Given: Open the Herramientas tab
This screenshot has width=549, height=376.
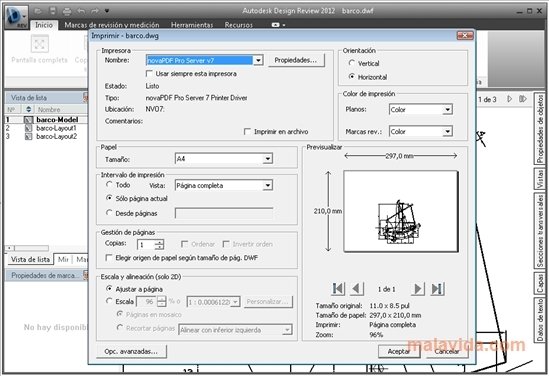Looking at the screenshot, I should click(x=192, y=25).
